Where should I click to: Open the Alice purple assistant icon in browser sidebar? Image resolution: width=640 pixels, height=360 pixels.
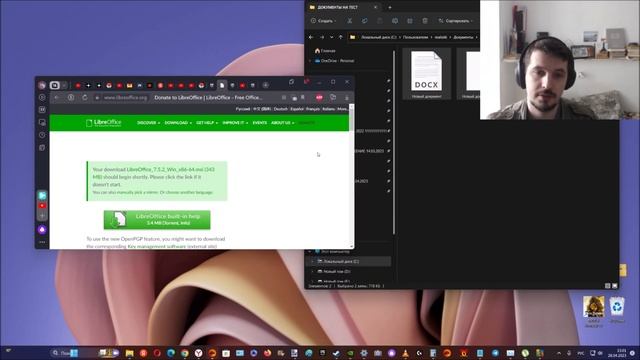[x=42, y=230]
